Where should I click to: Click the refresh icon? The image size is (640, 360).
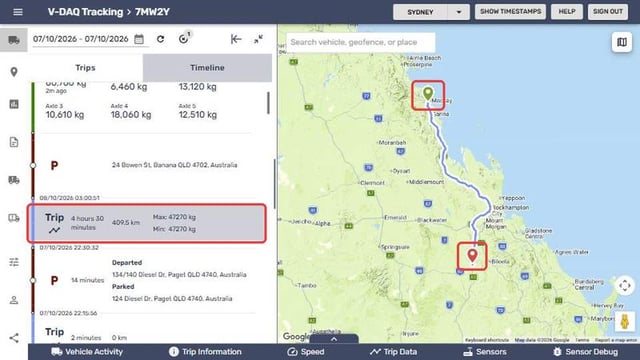(x=160, y=39)
